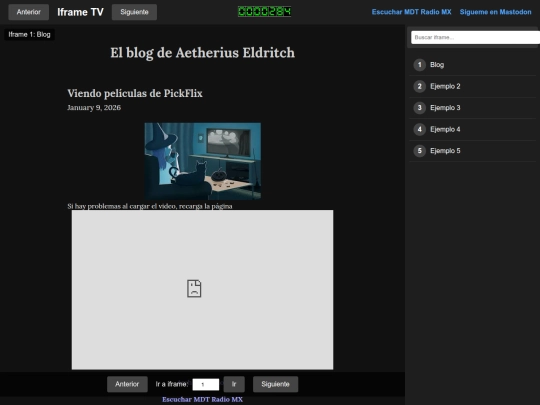Click the January 9, 2026 date
540x405 pixels.
(x=94, y=107)
